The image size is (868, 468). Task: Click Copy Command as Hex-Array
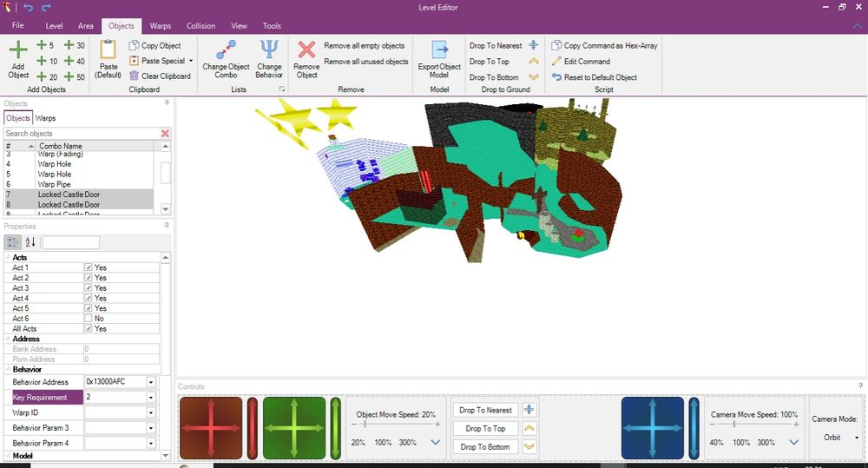604,45
